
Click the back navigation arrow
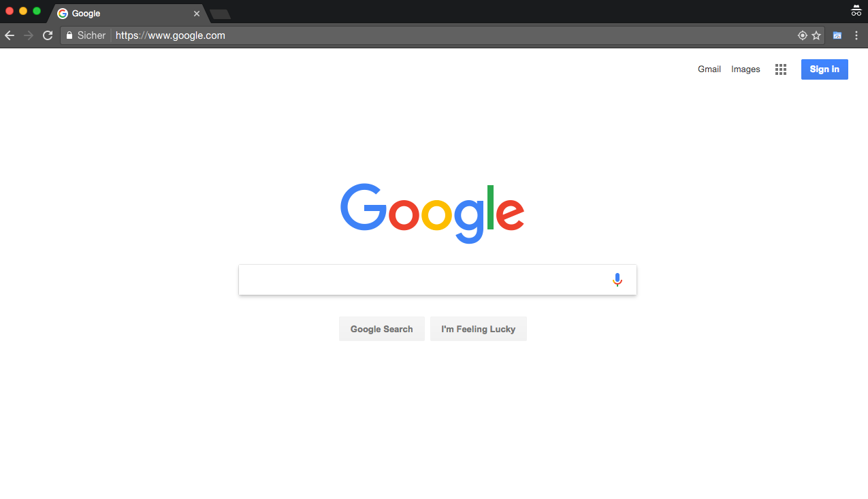point(10,35)
